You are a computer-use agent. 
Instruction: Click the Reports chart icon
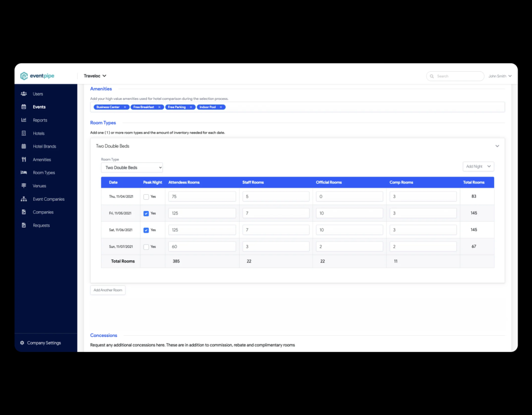coord(24,120)
